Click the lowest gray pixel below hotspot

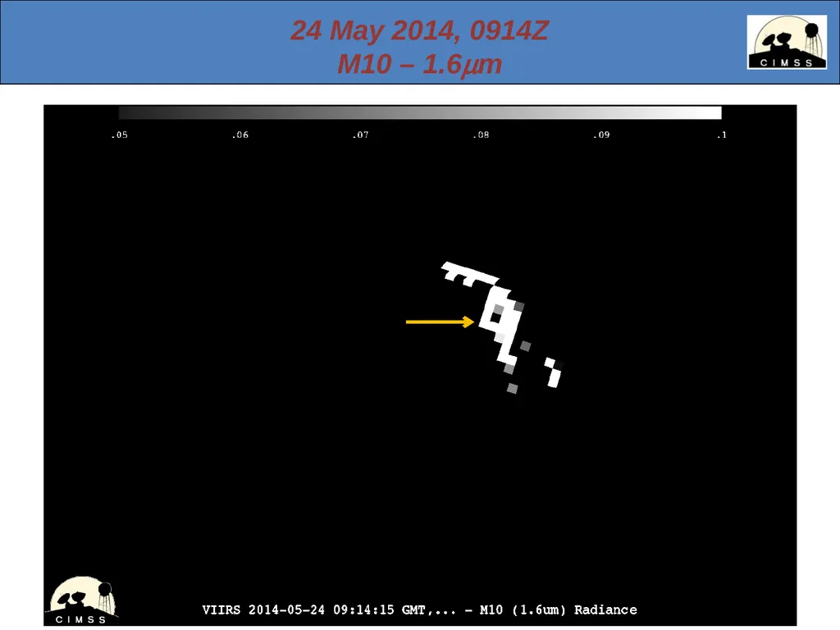[512, 388]
